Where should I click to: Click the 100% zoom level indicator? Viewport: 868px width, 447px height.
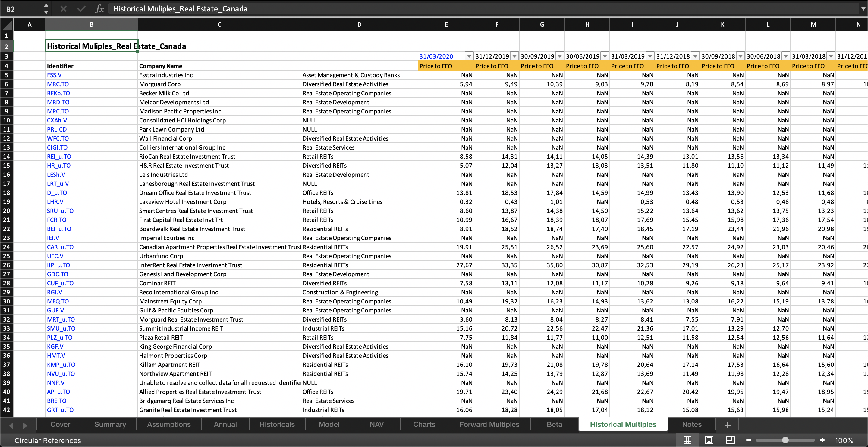pyautogui.click(x=844, y=441)
